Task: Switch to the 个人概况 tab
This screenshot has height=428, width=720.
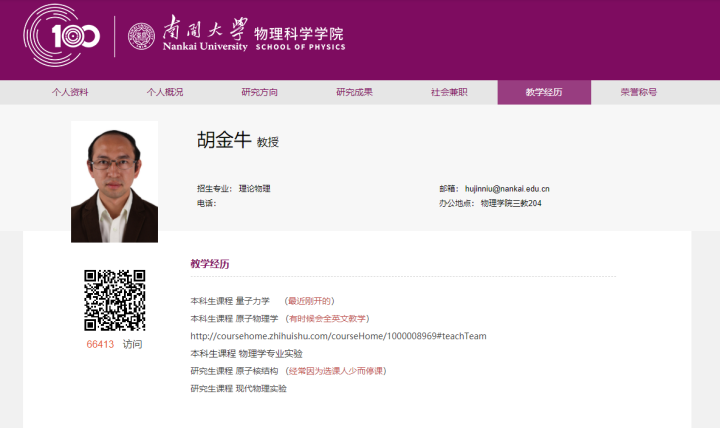Action: click(x=165, y=92)
